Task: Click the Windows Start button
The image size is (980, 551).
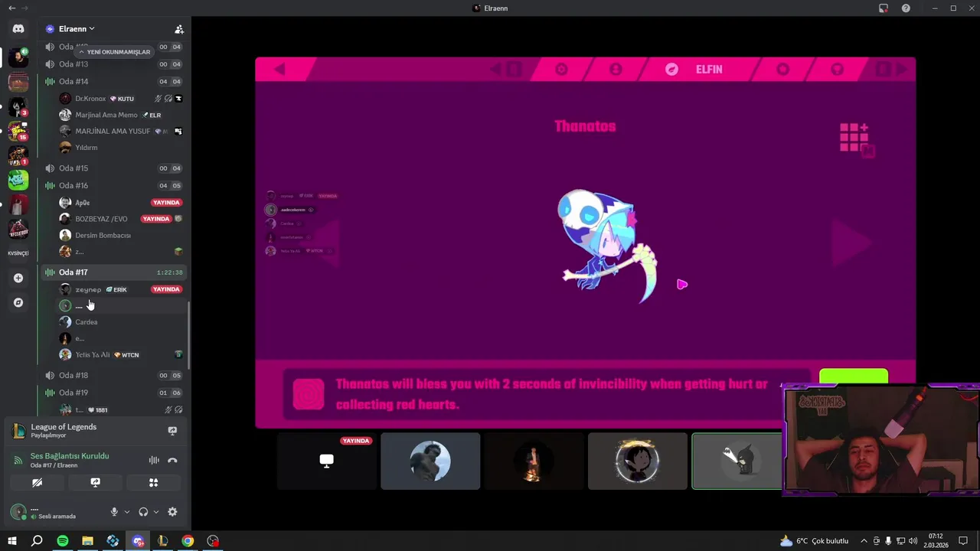Action: click(x=12, y=541)
